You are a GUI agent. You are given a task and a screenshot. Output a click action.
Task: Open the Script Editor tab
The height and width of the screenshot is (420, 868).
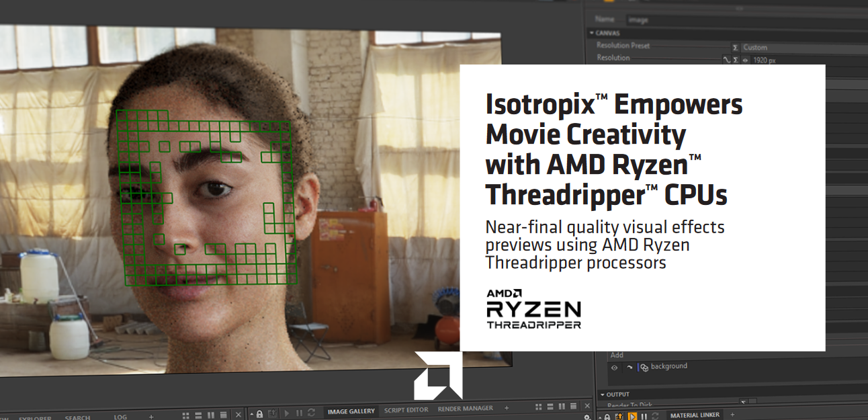coord(406,409)
